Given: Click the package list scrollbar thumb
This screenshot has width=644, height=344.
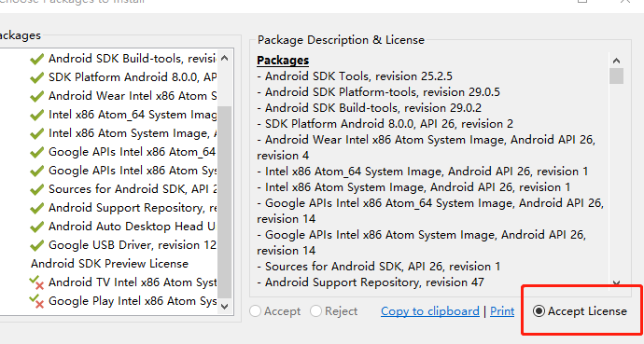Looking at the screenshot, I should pos(224,201).
